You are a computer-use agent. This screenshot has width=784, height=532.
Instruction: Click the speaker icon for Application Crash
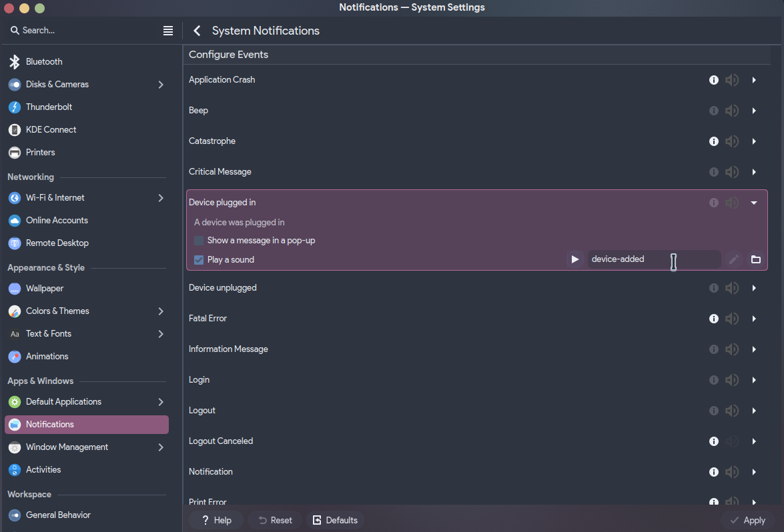click(x=732, y=80)
